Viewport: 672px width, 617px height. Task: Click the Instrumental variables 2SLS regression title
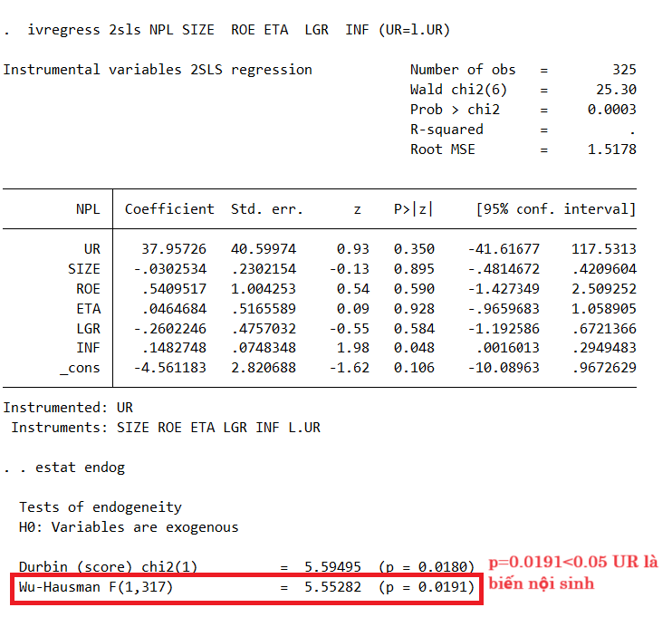pos(158,70)
